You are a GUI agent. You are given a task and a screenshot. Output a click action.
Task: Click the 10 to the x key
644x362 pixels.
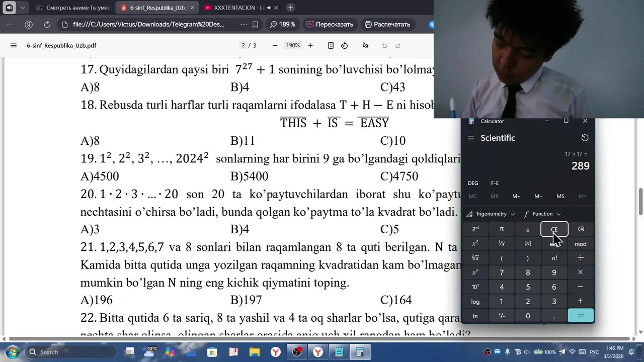[x=475, y=287]
